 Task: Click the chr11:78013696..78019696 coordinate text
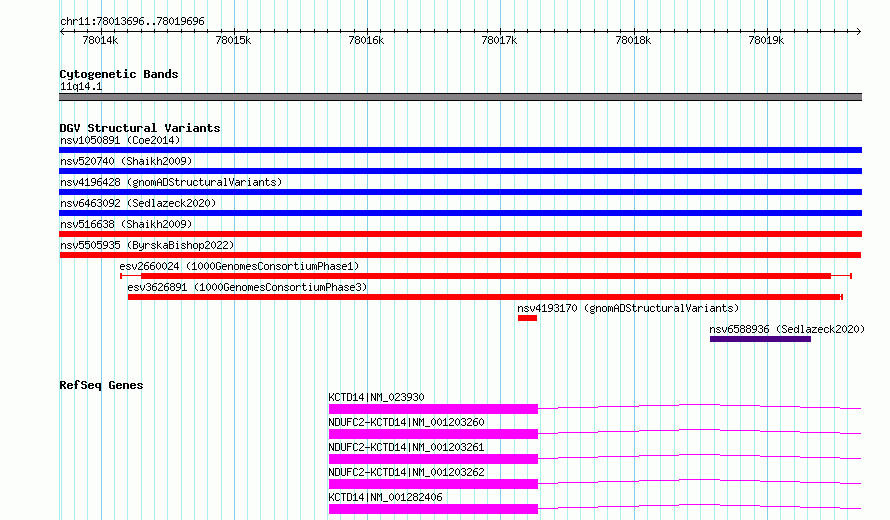click(132, 21)
